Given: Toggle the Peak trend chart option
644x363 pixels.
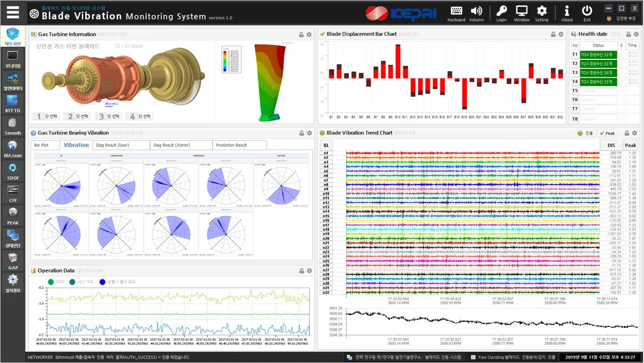Looking at the screenshot, I should point(607,133).
